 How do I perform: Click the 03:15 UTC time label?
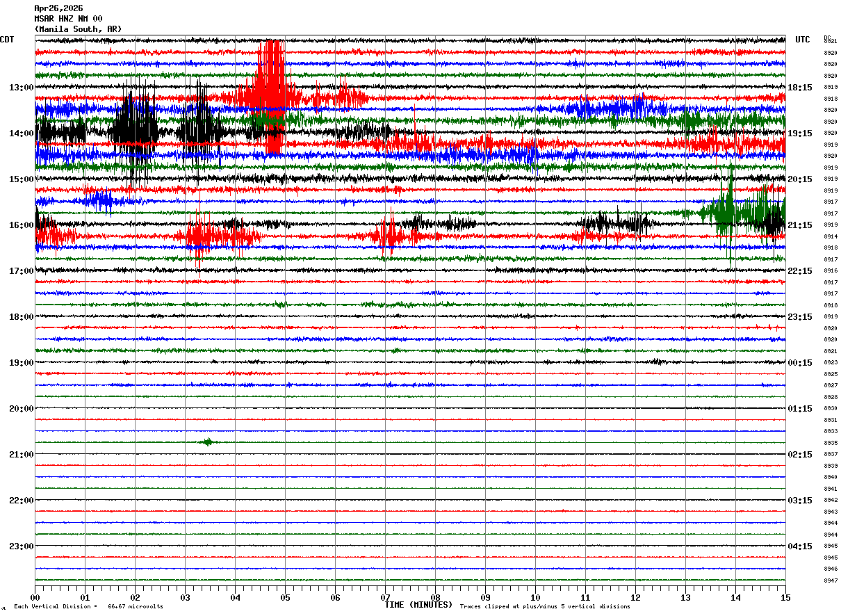point(799,501)
